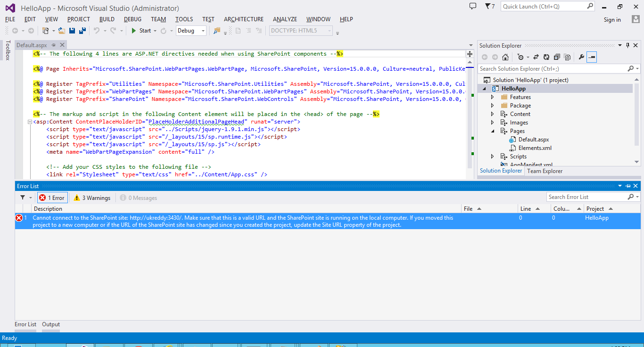Click the feedback speech bubble icon
The width and height of the screenshot is (644, 347).
473,6
